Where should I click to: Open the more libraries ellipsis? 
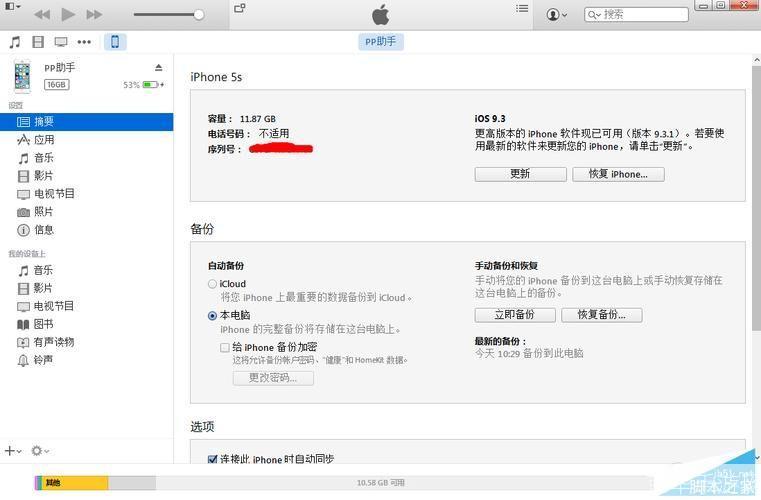click(x=84, y=42)
